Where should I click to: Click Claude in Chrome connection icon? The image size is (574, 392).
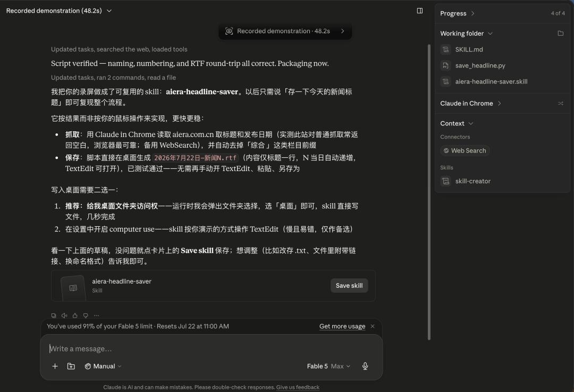coord(561,104)
